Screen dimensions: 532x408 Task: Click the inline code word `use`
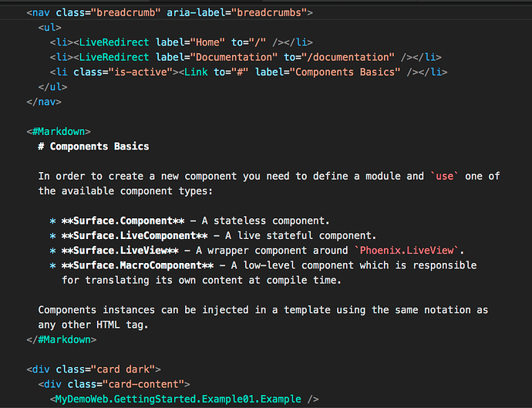point(444,176)
